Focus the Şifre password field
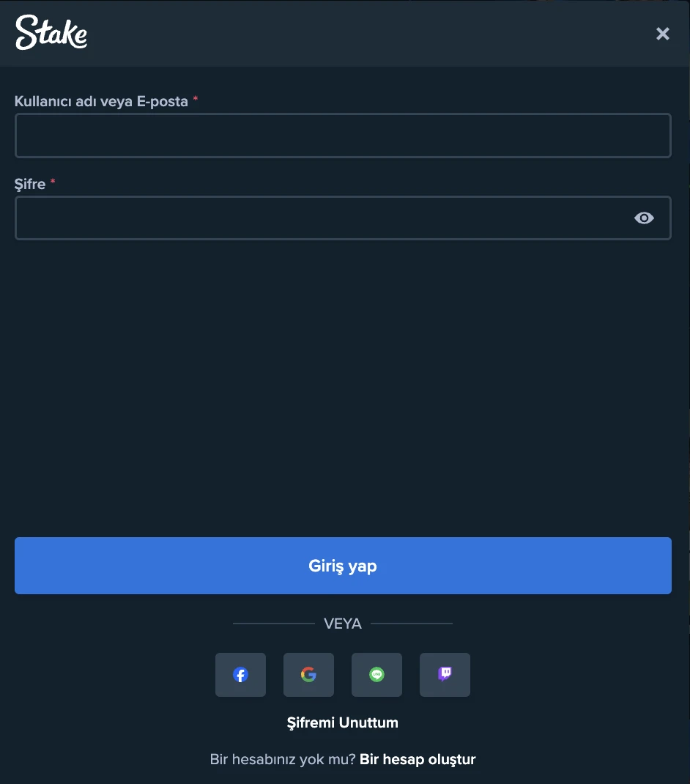Viewport: 690px width, 784px height. (322, 218)
